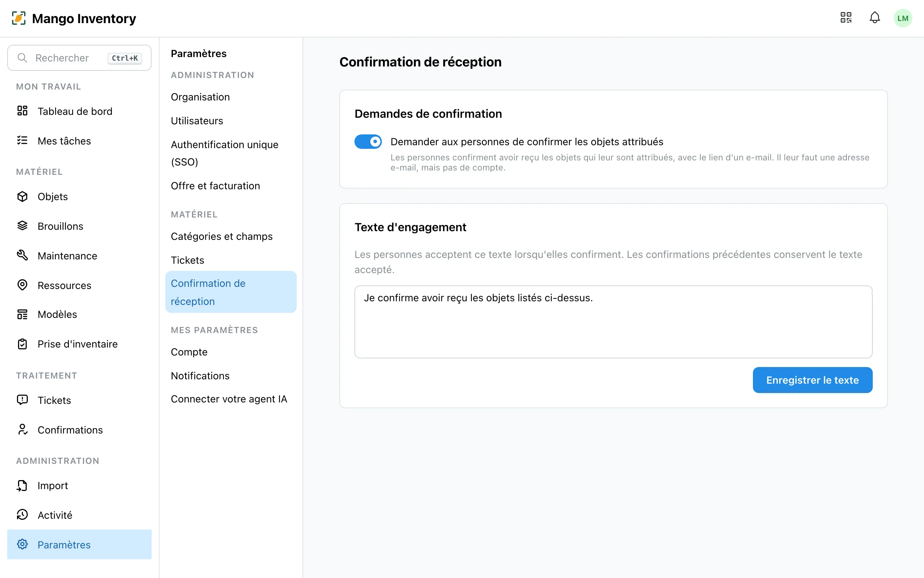Screen dimensions: 924x578
Task: Click the Maintenance wrench icon
Action: point(22,255)
